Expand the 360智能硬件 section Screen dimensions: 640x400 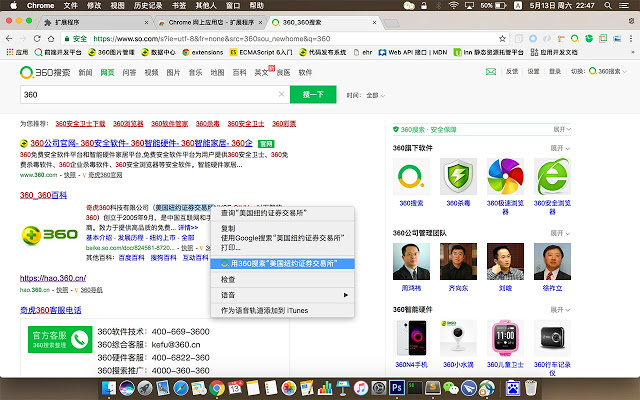(560, 310)
